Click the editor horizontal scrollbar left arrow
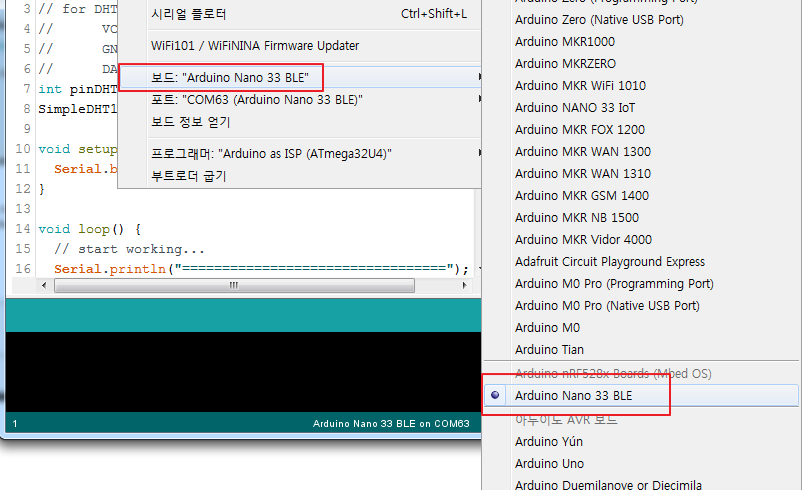This screenshot has width=802, height=490. click(44, 285)
